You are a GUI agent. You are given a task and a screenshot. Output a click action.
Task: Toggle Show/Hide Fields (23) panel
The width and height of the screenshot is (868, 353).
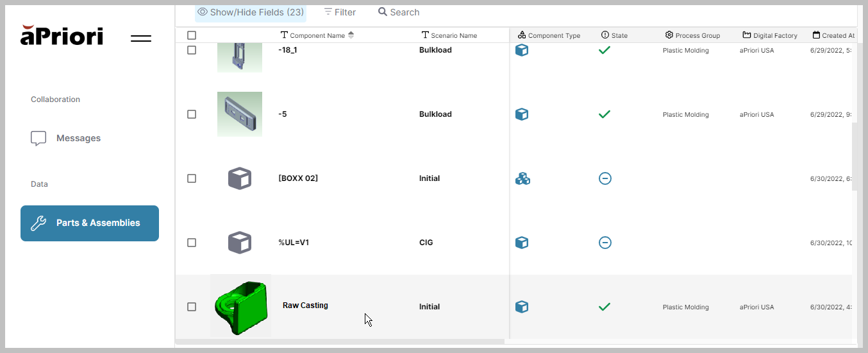pos(251,12)
